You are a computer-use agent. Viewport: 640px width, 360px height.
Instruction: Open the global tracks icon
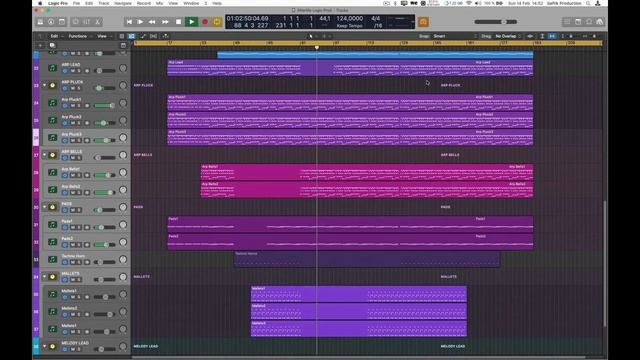pyautogui.click(x=123, y=45)
